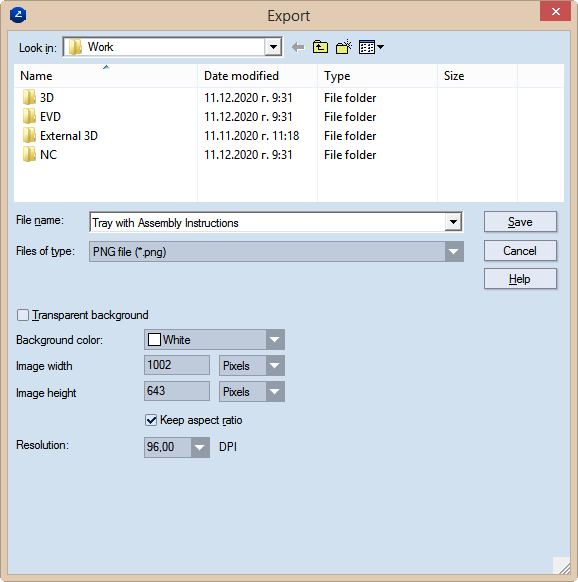The width and height of the screenshot is (578, 582).
Task: Open Files of type PNG dropdown
Action: point(454,252)
